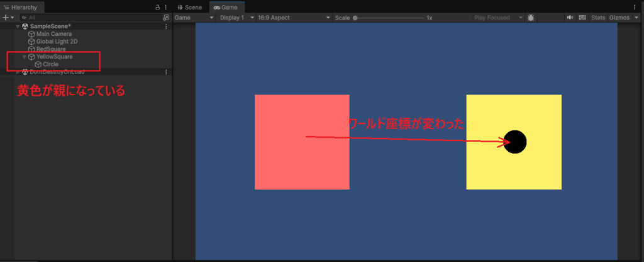Image resolution: width=644 pixels, height=262 pixels.
Task: Collapse the SampleScene tree arrow
Action: (x=18, y=26)
